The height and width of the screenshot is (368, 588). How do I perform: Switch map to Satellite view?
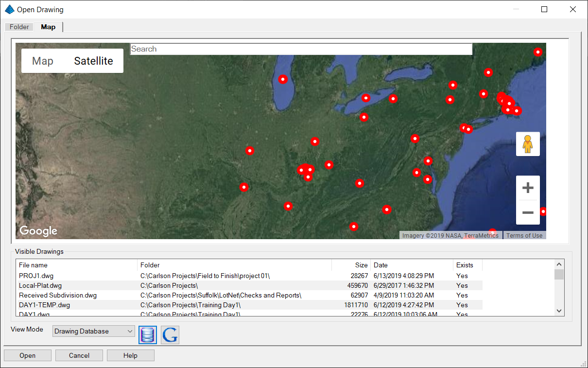click(93, 61)
